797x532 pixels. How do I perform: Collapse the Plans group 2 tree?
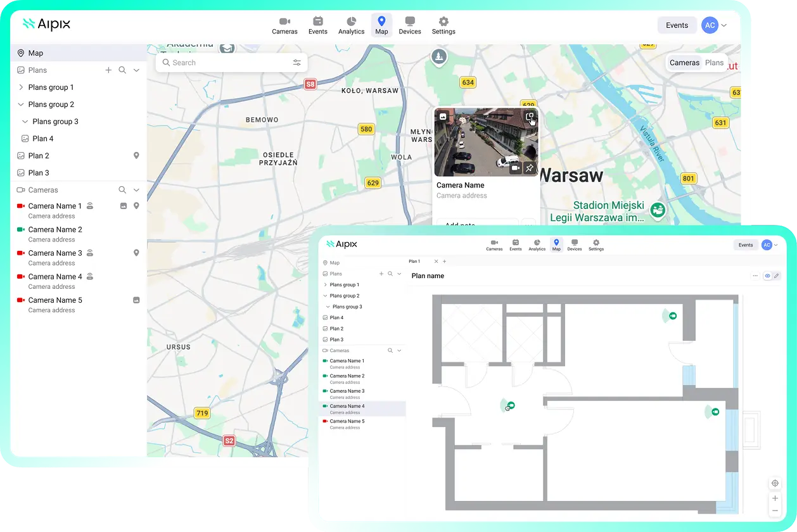tap(21, 104)
